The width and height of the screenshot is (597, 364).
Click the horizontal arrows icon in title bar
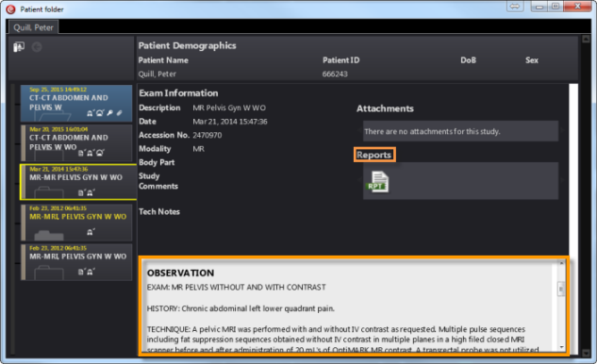pos(515,7)
